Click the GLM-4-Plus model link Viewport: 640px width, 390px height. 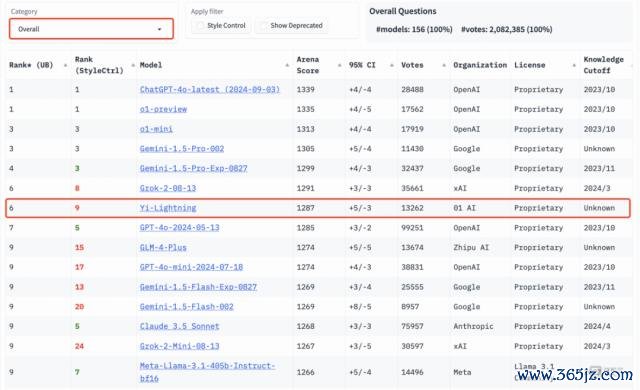[x=163, y=247]
